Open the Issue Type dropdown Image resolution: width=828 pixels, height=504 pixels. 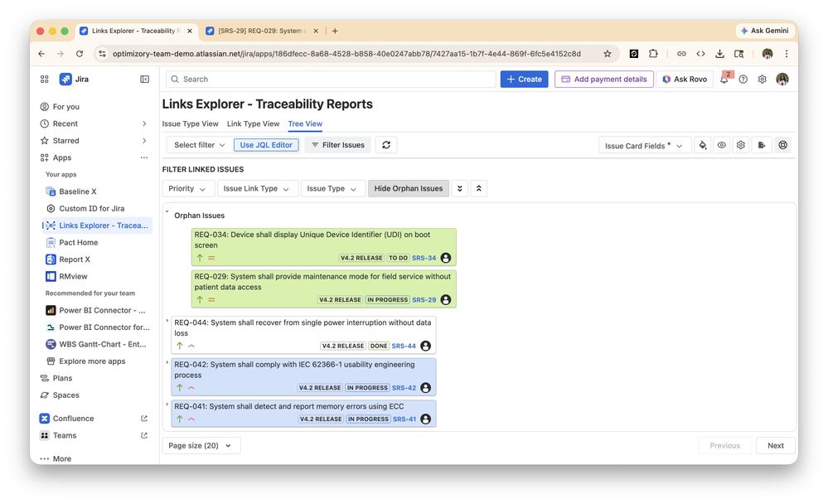coord(332,189)
